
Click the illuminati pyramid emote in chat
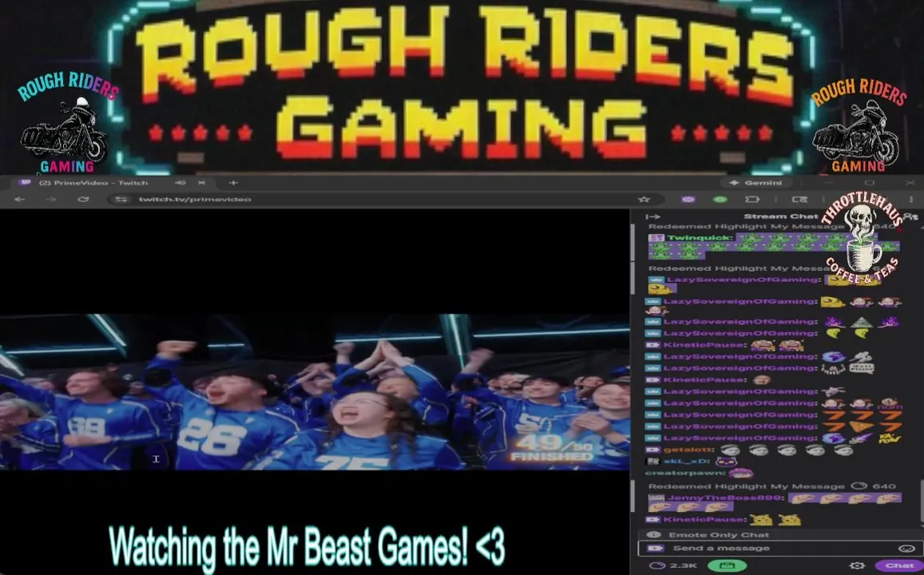coord(861,323)
